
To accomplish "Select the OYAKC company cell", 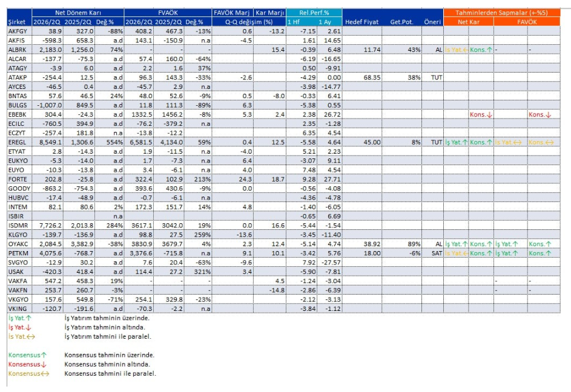I will (19, 244).
